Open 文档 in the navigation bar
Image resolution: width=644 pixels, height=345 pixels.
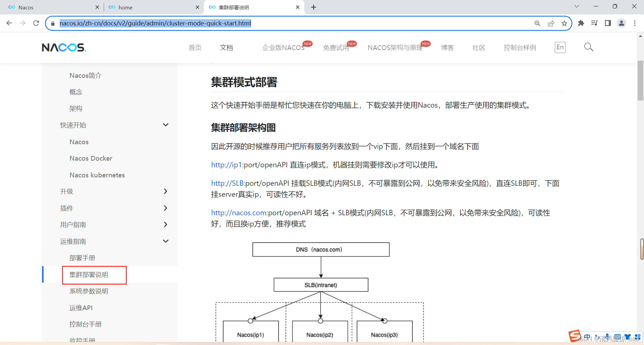coord(226,48)
